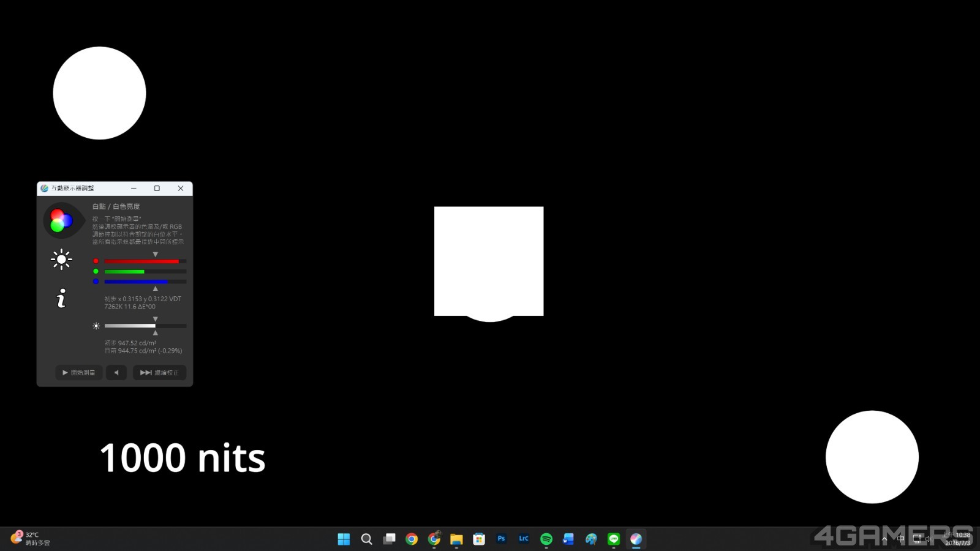980x551 pixels.
Task: Click the white luminance level bar
Action: click(x=145, y=326)
